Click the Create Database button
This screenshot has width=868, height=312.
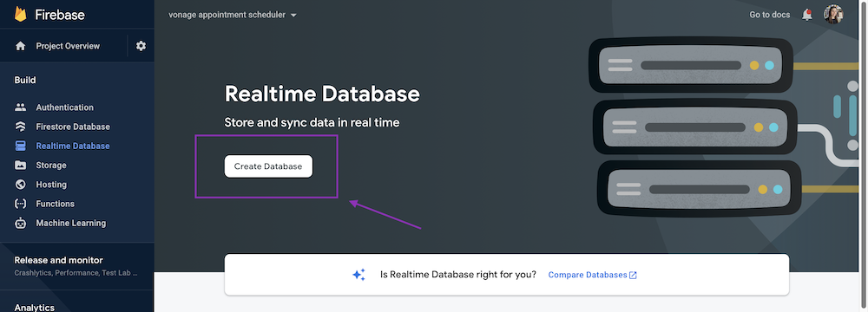tap(268, 166)
